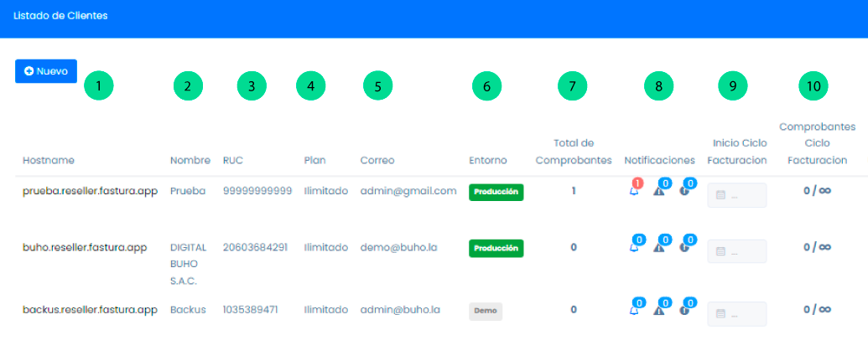This screenshot has width=868, height=361.
Task: Click the Producción badge in the Prueba row
Action: 496,192
